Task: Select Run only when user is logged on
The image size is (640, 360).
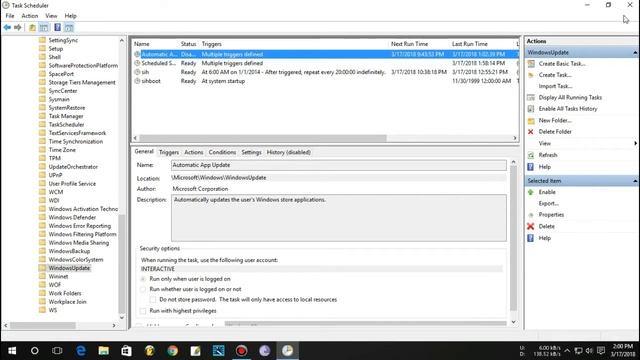Action: (143, 279)
